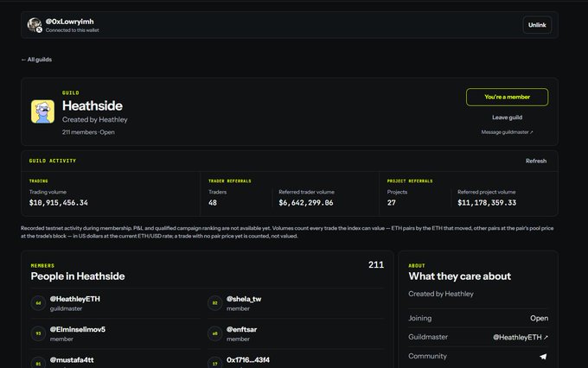Open @shela_tw member profile name

tap(244, 299)
